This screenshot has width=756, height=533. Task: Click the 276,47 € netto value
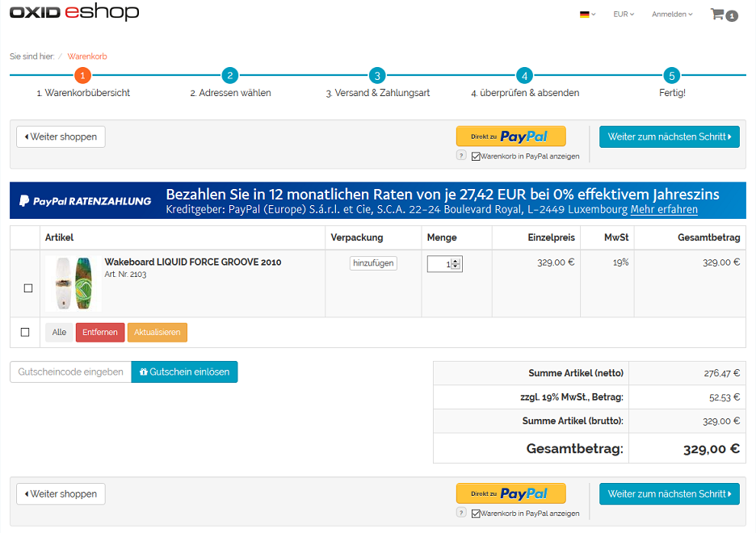click(722, 373)
